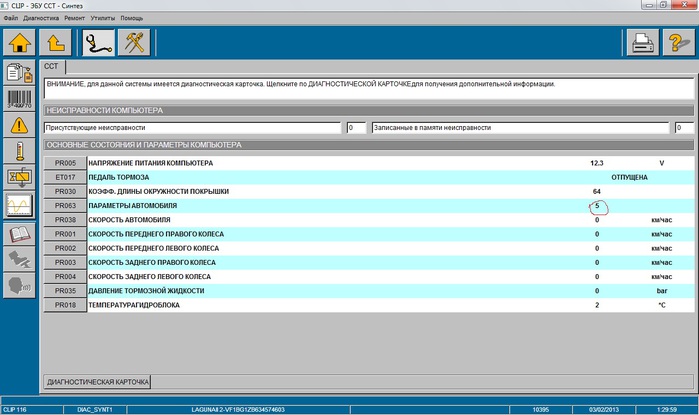Open the help question mark icon
Viewport: 699px width, 415px height.
[679, 43]
